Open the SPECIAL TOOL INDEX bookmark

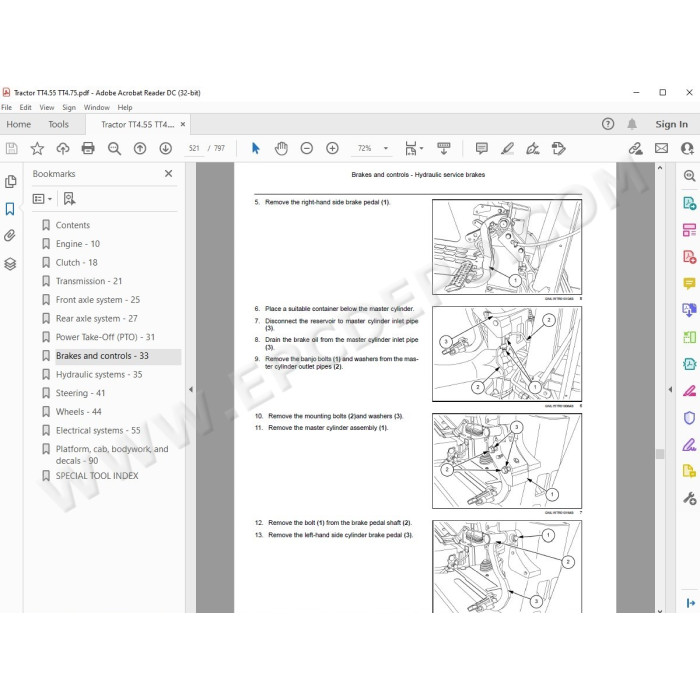(x=97, y=476)
